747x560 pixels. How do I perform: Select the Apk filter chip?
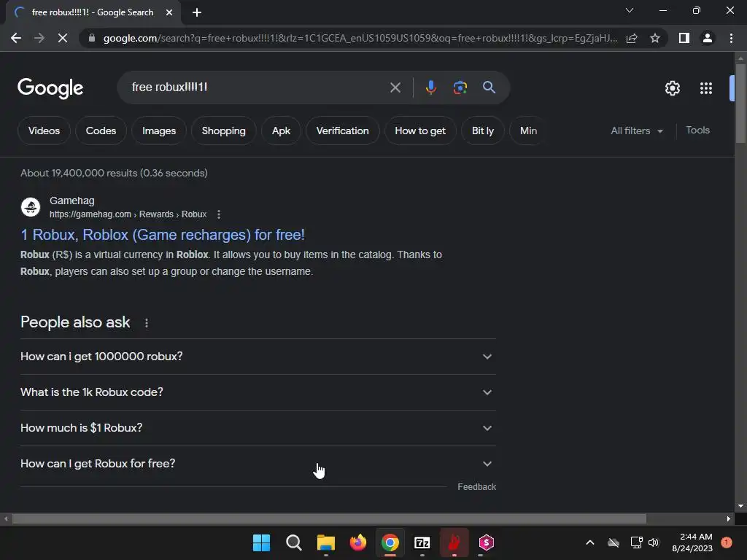coord(281,131)
